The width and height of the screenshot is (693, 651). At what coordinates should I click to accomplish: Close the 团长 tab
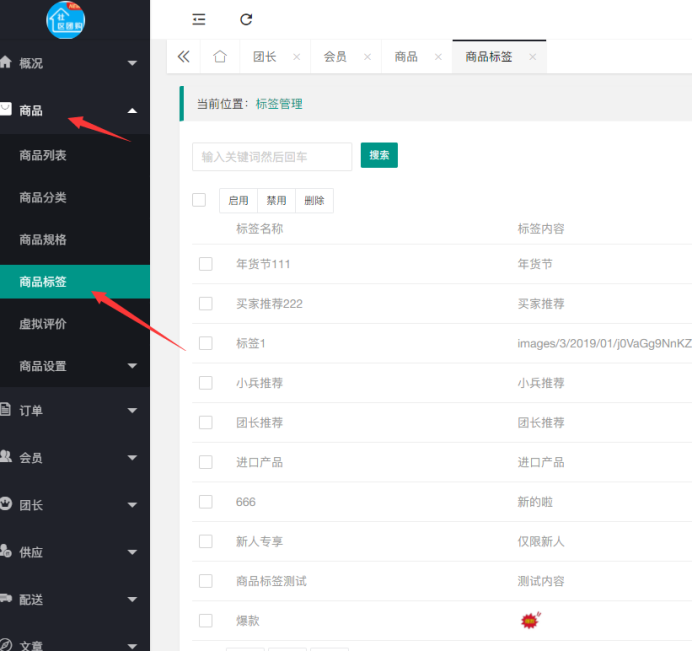(296, 57)
